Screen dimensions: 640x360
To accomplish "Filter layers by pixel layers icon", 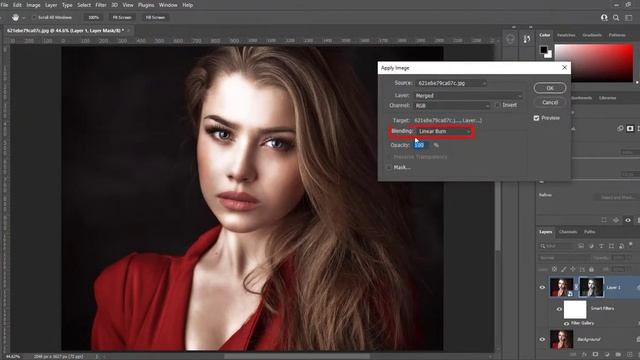I will point(581,246).
